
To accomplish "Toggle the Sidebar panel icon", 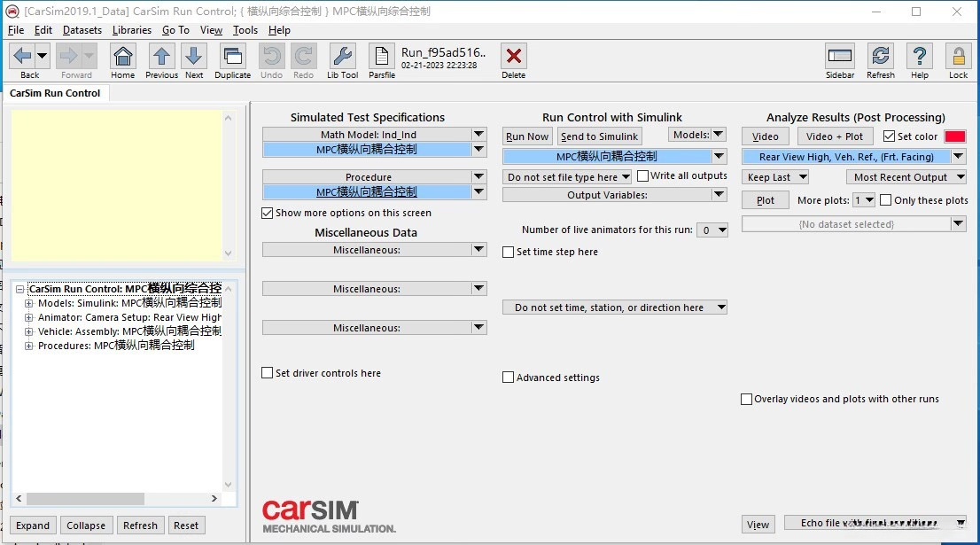I will pos(839,56).
